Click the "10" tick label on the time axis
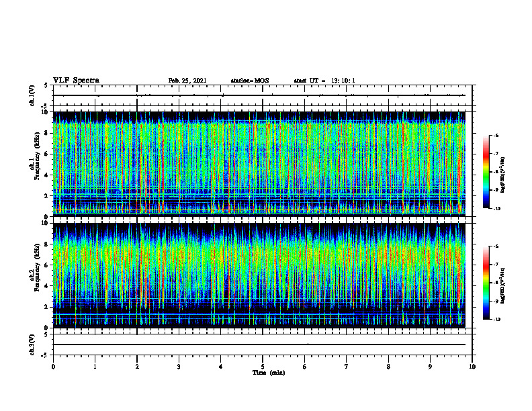 (472, 367)
